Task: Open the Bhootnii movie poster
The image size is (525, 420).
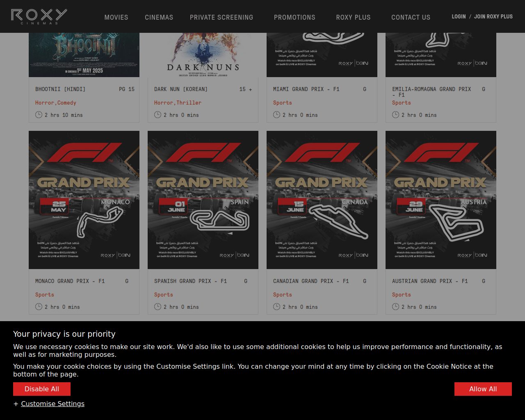Action: pyautogui.click(x=84, y=55)
